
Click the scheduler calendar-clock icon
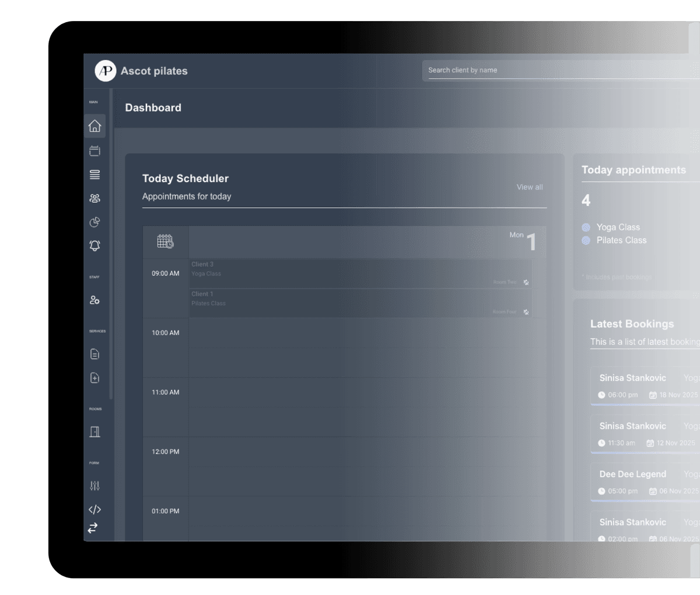tap(165, 242)
